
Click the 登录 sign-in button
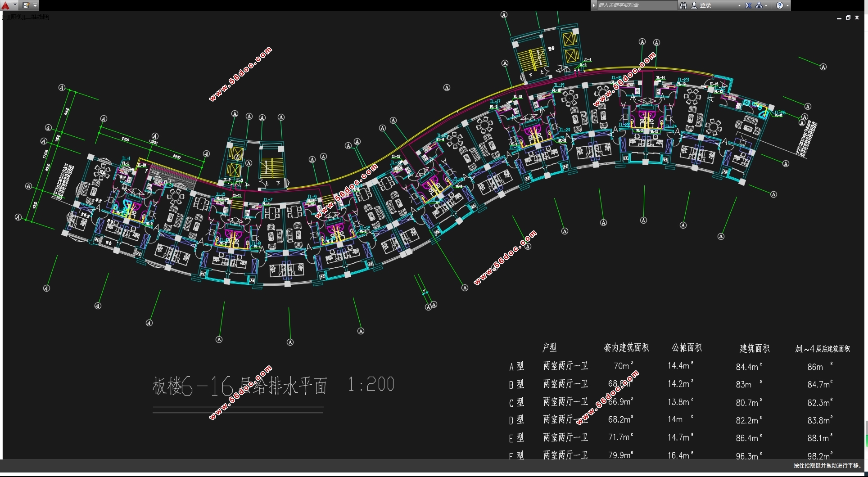(705, 5)
